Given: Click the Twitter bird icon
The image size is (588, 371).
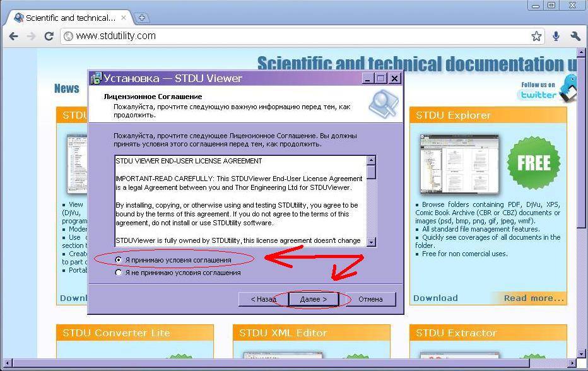Looking at the screenshot, I should tap(568, 88).
